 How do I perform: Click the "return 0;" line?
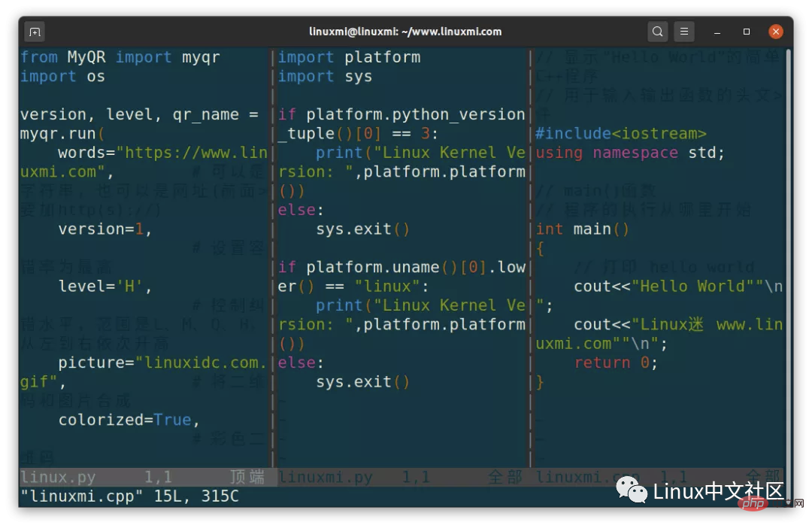(x=617, y=363)
